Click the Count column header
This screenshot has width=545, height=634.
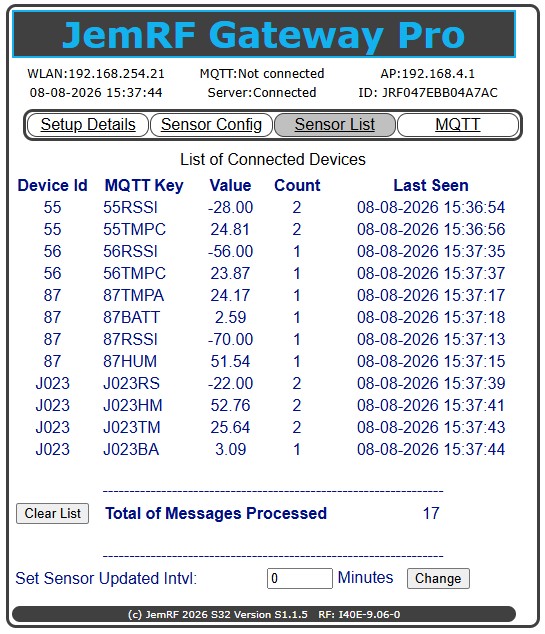pos(297,186)
